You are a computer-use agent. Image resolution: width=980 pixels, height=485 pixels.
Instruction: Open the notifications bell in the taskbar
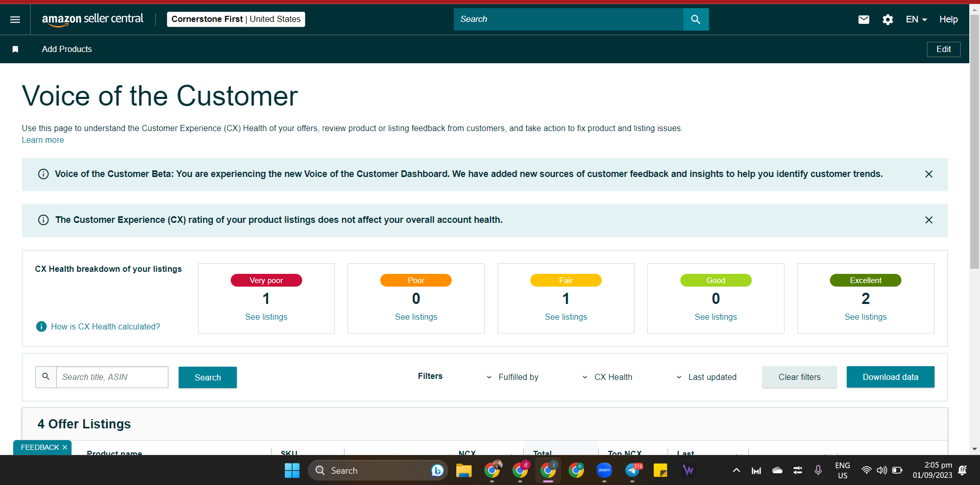coord(963,470)
